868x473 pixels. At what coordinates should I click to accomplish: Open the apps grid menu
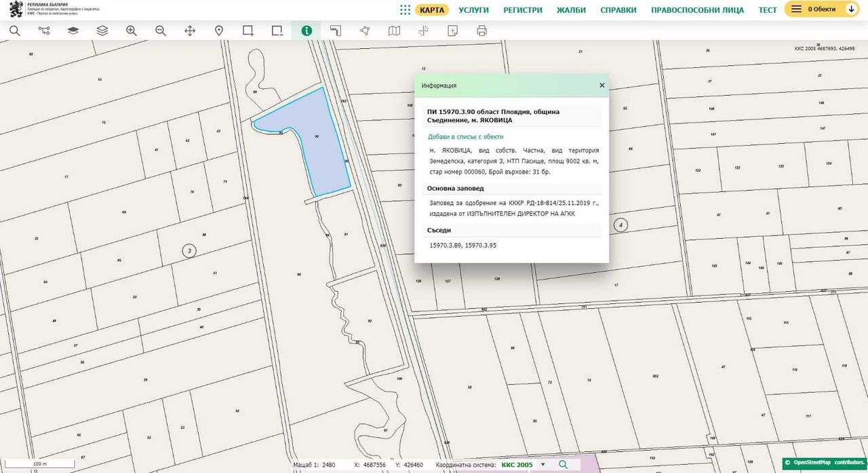pos(405,10)
